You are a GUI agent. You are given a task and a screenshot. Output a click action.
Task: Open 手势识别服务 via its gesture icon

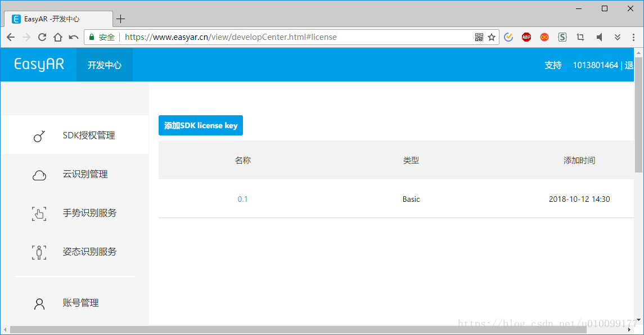(x=39, y=214)
